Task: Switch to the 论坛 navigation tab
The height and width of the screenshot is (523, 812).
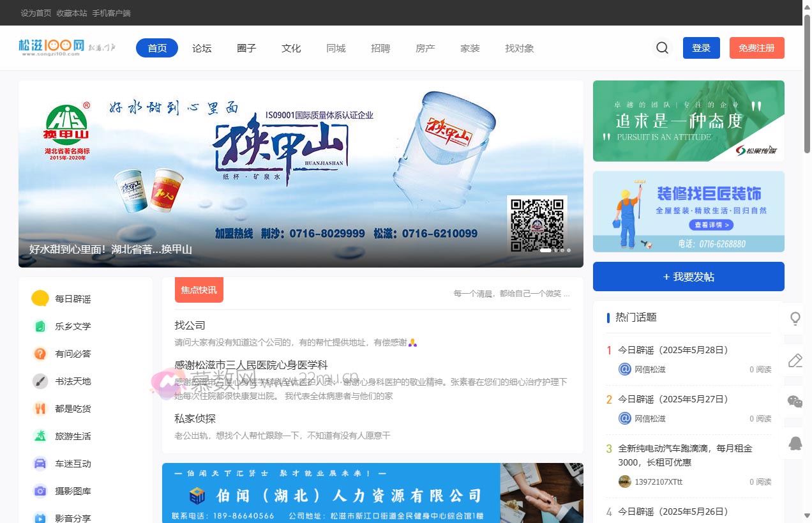Action: click(202, 48)
